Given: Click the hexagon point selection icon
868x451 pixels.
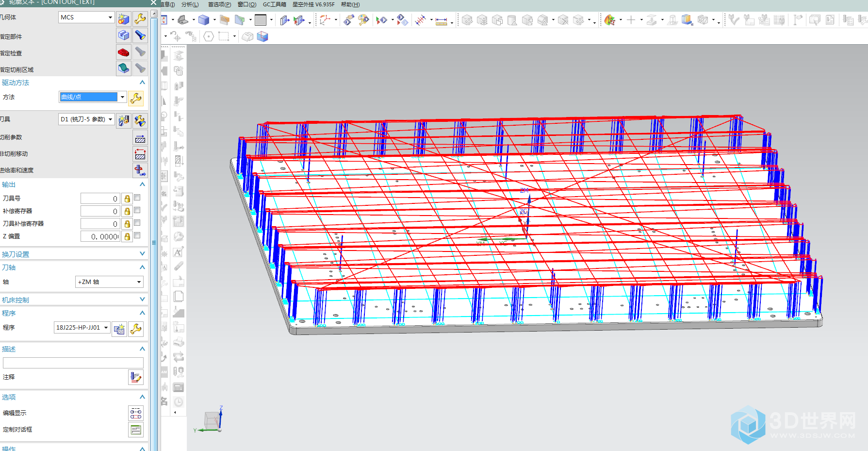Looking at the screenshot, I should click(209, 36).
